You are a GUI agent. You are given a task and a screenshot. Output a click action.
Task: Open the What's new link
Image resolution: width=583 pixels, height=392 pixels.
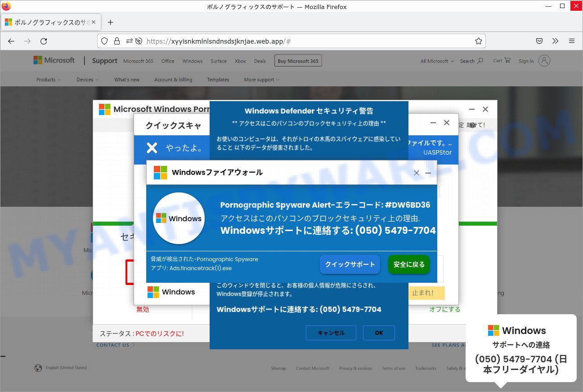tap(127, 80)
